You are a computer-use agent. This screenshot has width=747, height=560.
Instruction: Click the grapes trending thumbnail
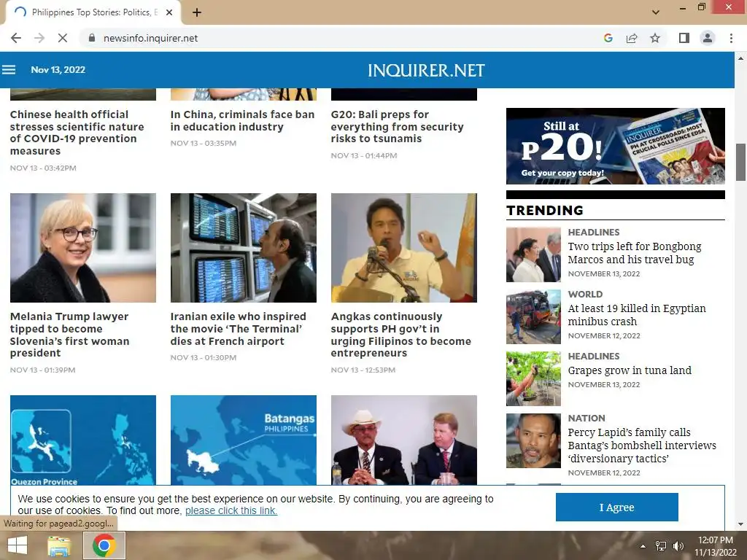pyautogui.click(x=533, y=378)
